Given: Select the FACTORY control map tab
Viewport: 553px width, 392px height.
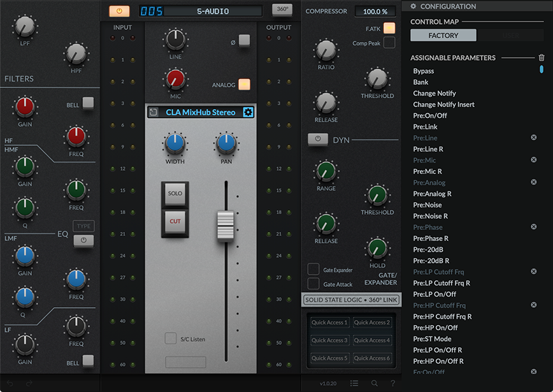Looking at the screenshot, I should click(x=443, y=35).
